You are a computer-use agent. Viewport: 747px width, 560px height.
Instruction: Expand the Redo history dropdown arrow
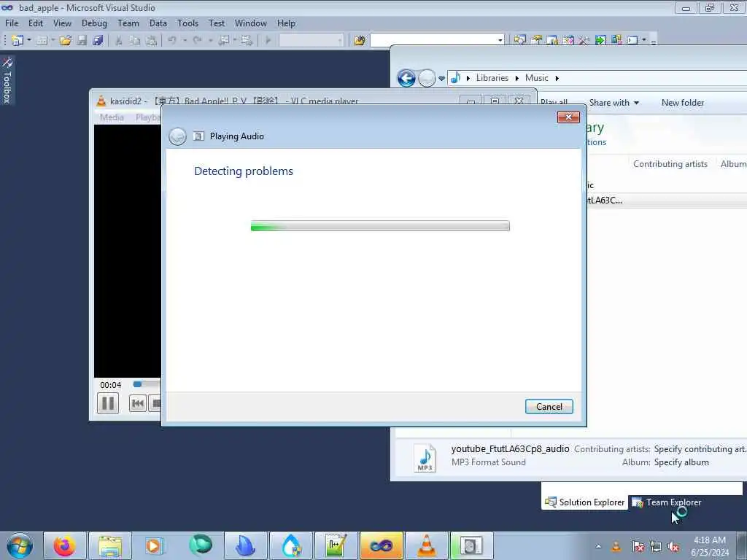pyautogui.click(x=209, y=41)
